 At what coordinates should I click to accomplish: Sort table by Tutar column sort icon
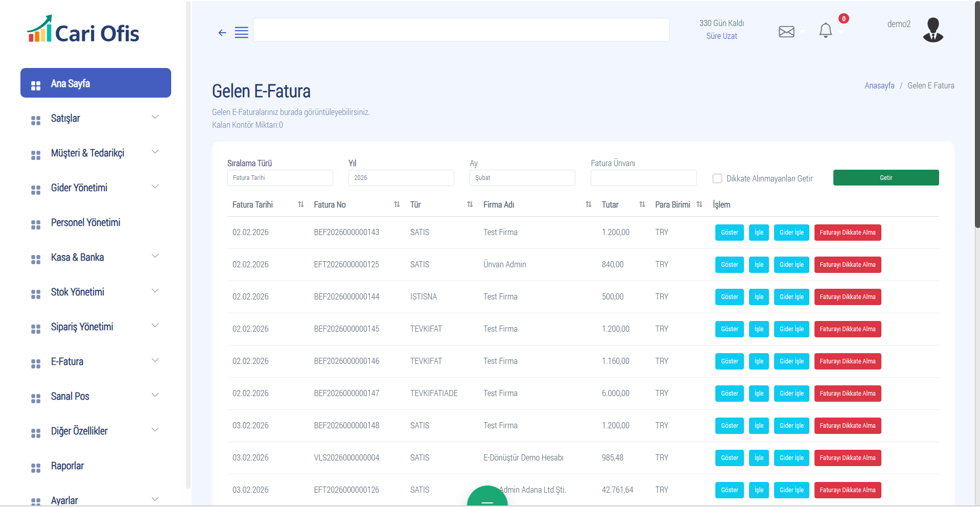tap(642, 204)
